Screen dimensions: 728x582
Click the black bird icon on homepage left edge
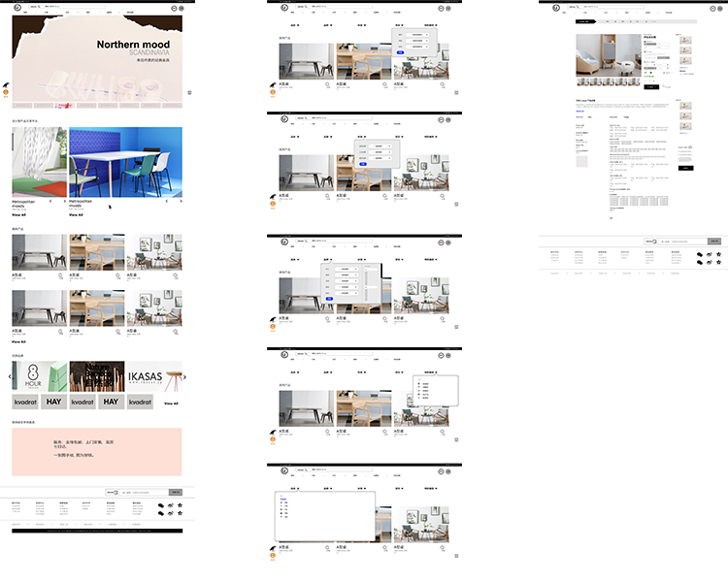[6, 85]
